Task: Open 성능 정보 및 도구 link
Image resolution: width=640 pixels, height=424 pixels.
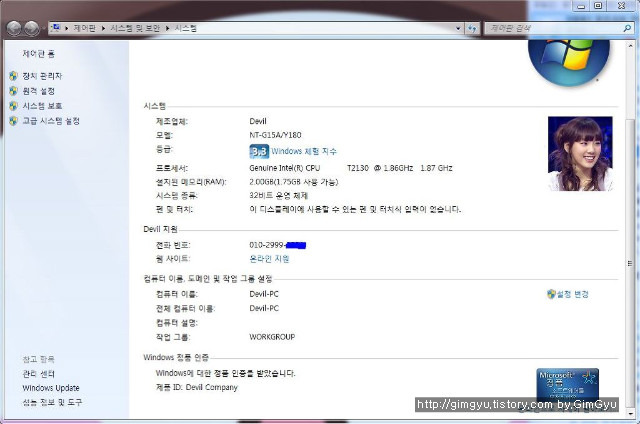Action: tap(52, 402)
